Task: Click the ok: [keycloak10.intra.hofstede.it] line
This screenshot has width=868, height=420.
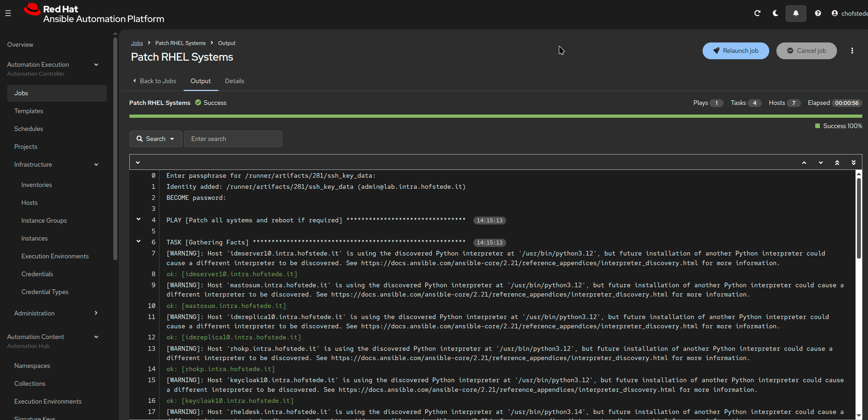Action: point(230,401)
